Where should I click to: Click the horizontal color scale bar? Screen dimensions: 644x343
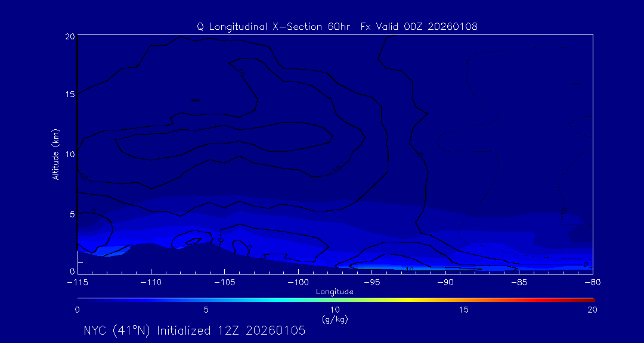point(336,300)
